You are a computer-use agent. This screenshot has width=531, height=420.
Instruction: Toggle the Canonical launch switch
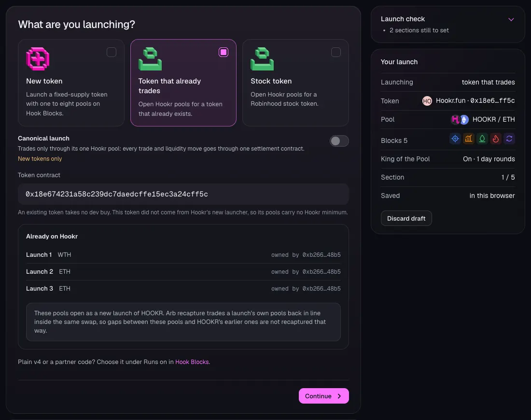click(x=339, y=141)
